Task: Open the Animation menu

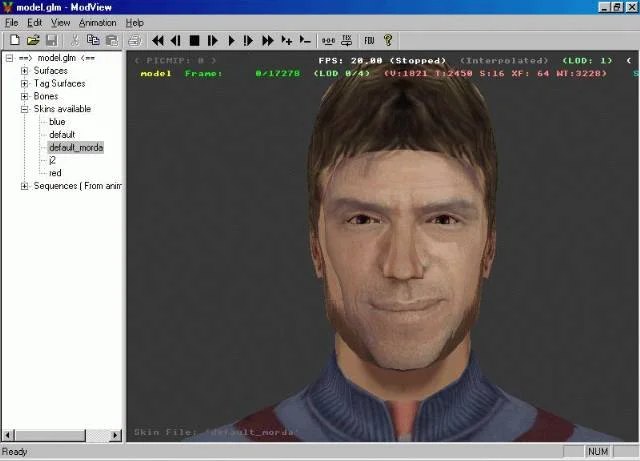Action: point(98,23)
